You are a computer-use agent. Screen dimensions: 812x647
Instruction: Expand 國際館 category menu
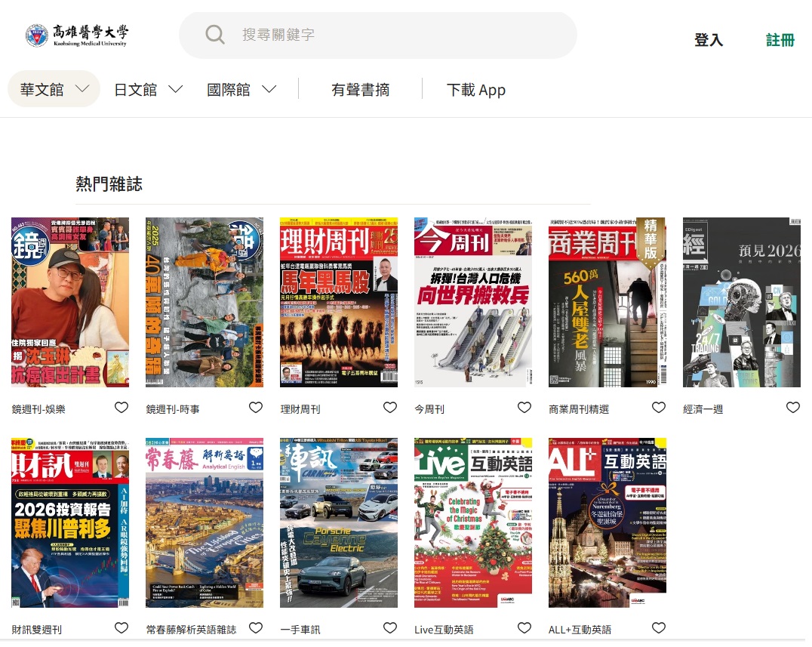[x=241, y=90]
